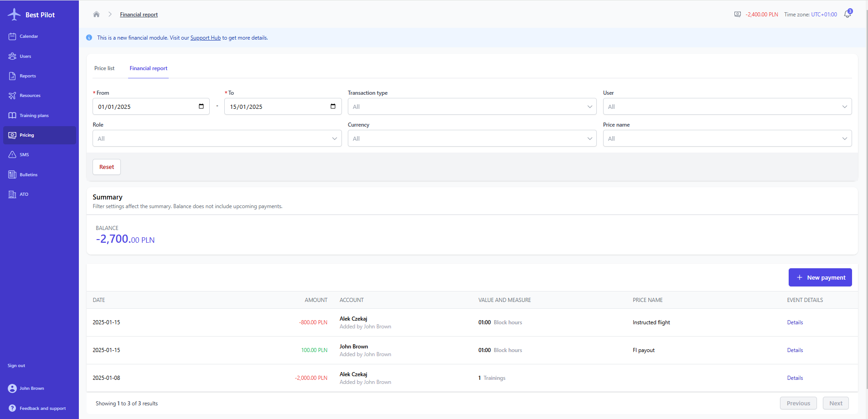Click the From date input field

[151, 107]
